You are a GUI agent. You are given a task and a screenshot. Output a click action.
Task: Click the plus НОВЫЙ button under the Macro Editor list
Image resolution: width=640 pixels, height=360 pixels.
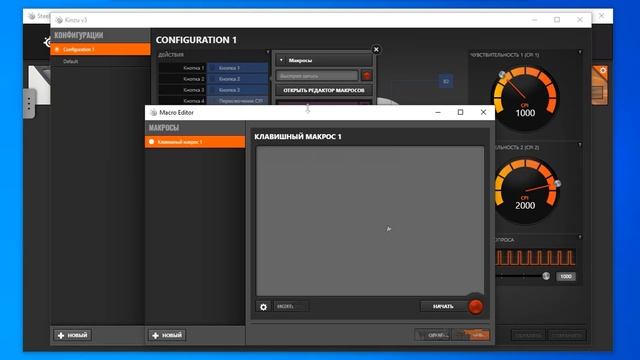point(167,335)
